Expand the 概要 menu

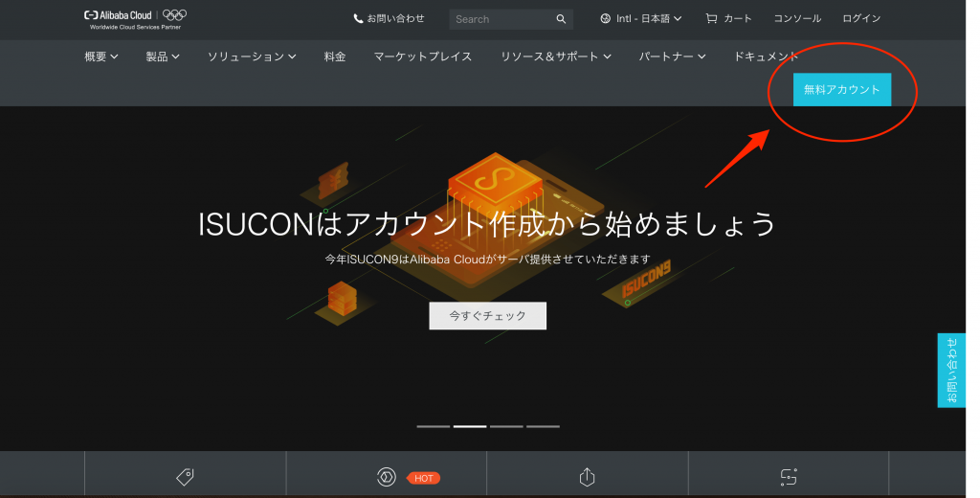tap(101, 57)
